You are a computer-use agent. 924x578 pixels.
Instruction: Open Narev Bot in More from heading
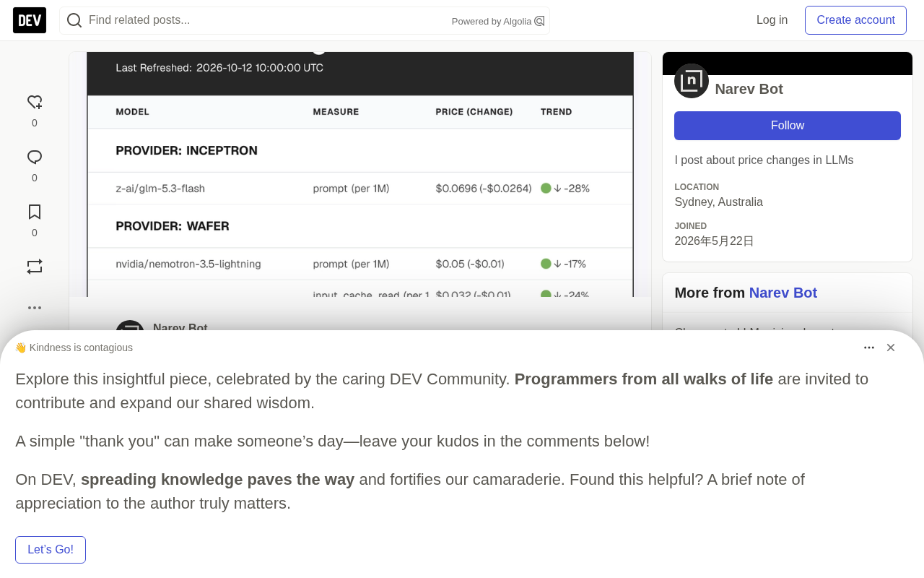(783, 293)
